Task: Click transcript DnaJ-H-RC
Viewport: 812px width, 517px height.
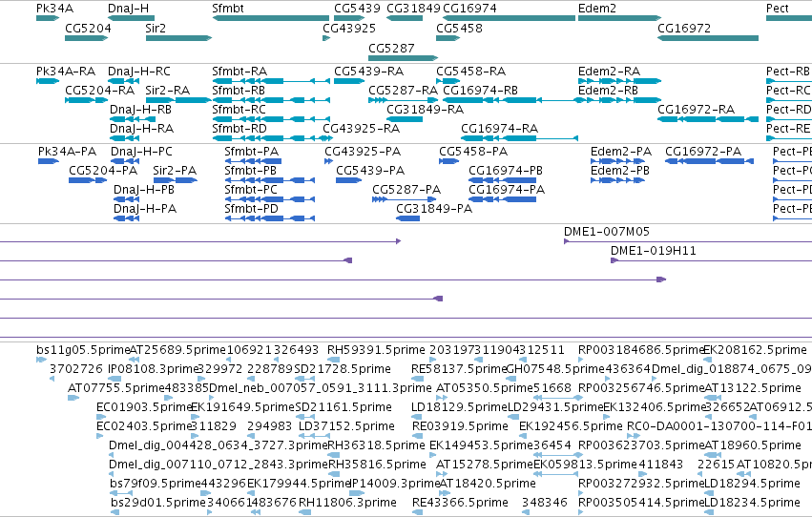Action: [124, 81]
